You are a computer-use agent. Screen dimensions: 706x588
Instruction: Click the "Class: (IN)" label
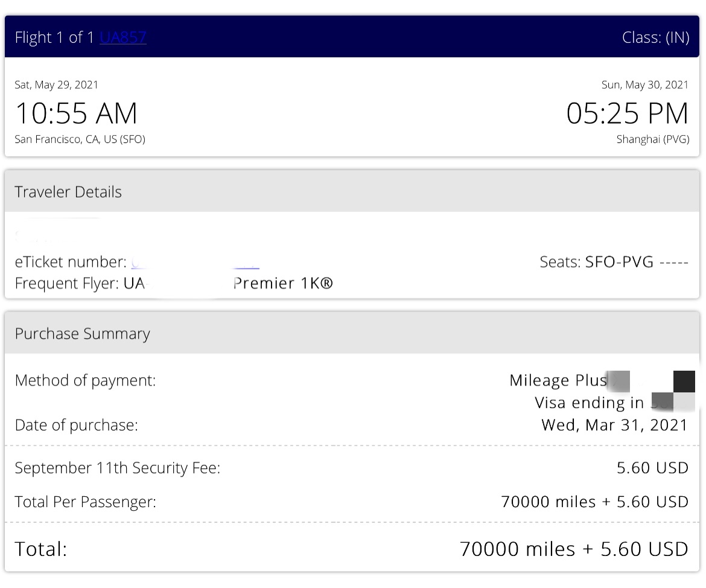[655, 37]
